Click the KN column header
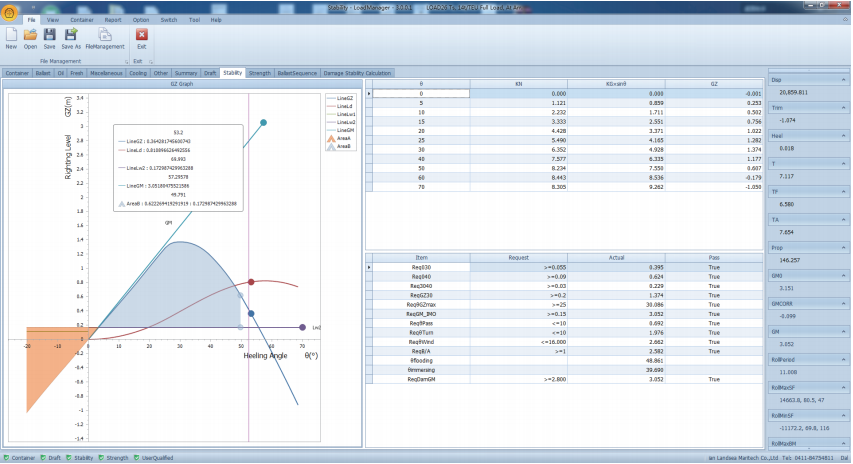The image size is (853, 464). click(518, 83)
